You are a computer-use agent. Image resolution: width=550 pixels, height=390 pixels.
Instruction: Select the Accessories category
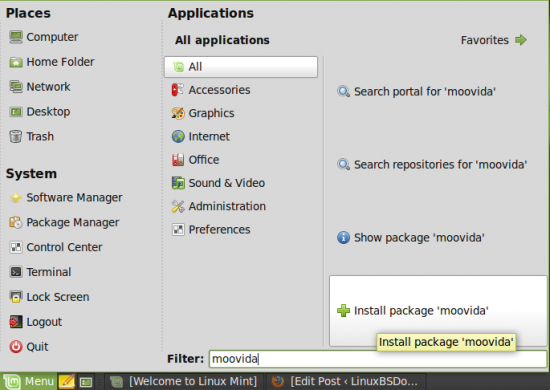pyautogui.click(x=211, y=90)
